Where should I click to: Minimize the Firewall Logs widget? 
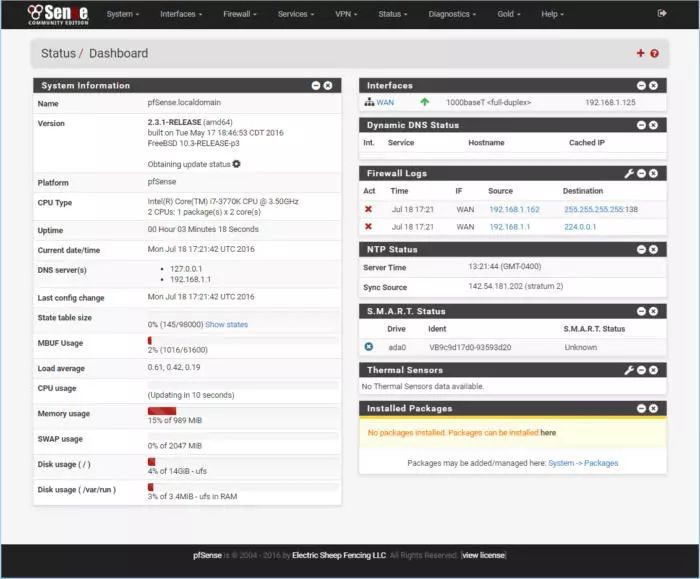tap(641, 173)
